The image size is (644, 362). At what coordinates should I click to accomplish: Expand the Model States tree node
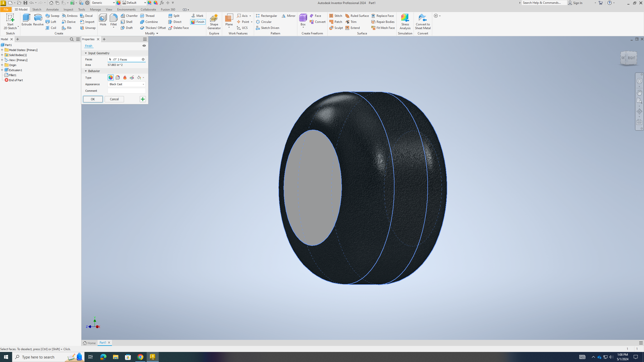(2, 50)
